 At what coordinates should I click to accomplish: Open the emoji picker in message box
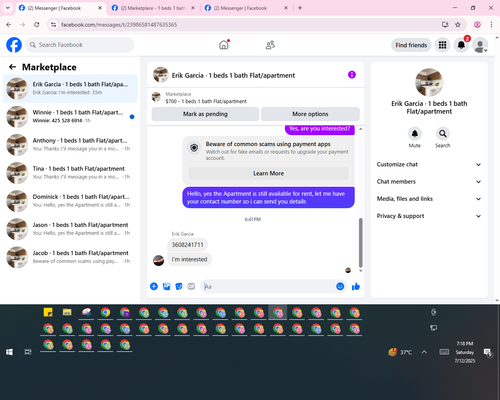tap(340, 286)
